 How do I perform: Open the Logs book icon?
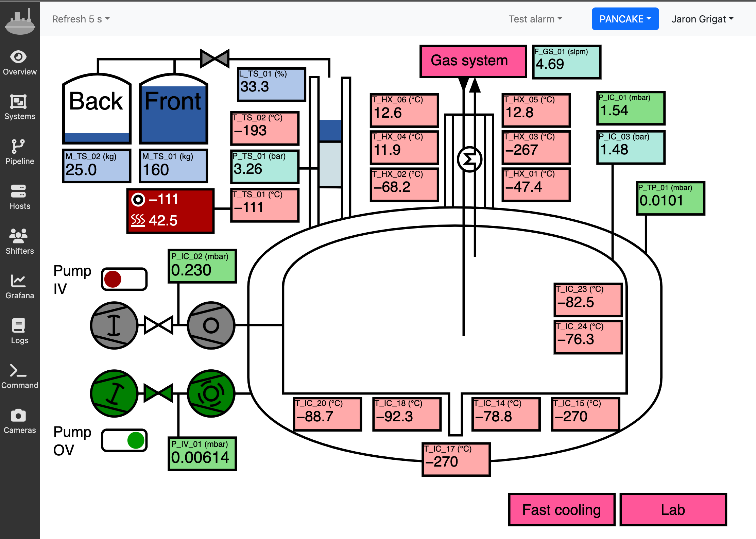19,325
